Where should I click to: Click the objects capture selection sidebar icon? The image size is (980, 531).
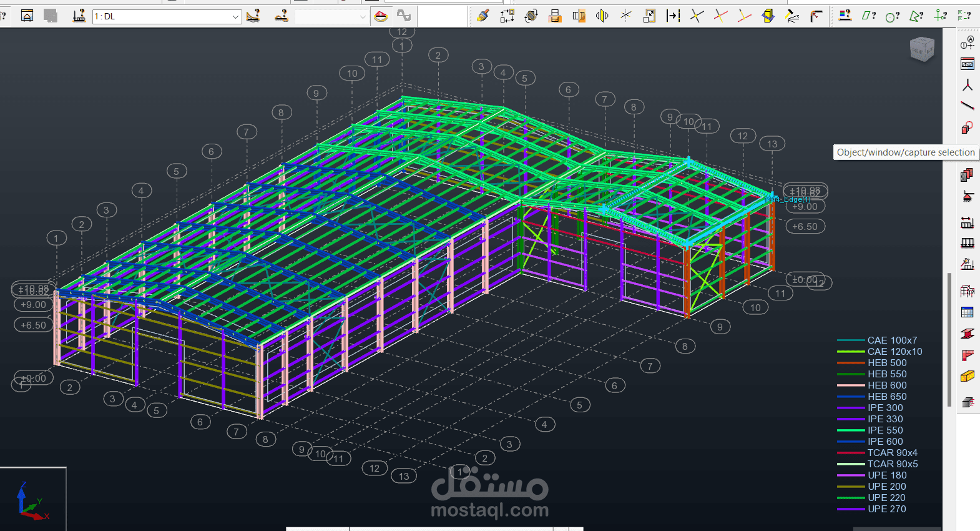(x=968, y=127)
